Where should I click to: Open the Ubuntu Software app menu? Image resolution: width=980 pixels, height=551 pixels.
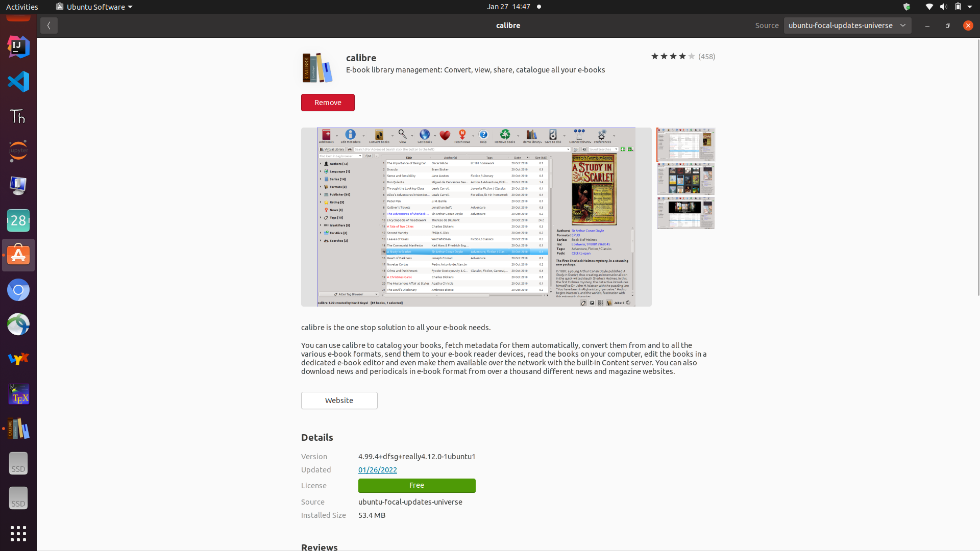[x=94, y=7]
